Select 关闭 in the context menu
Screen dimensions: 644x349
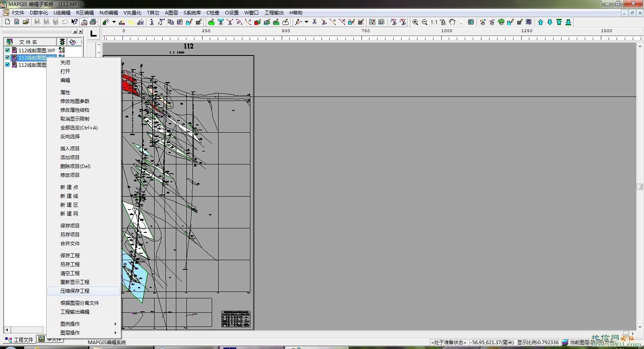pyautogui.click(x=84, y=62)
